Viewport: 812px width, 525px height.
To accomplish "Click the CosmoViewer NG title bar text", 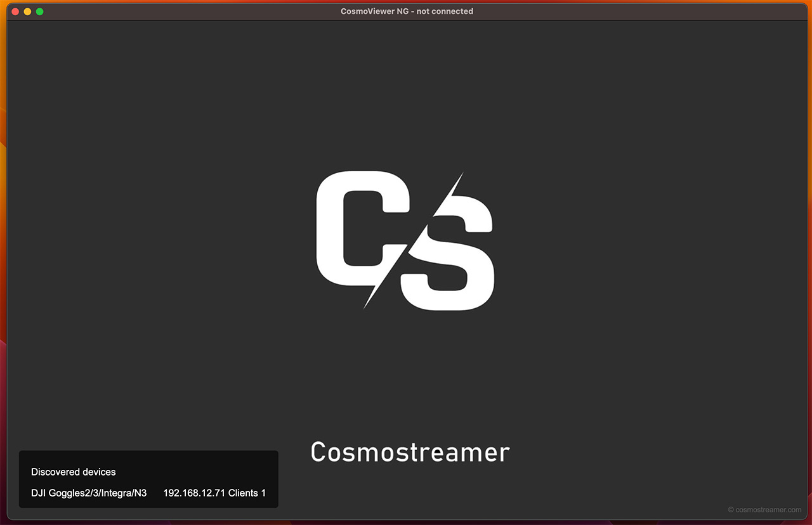I will [x=407, y=11].
